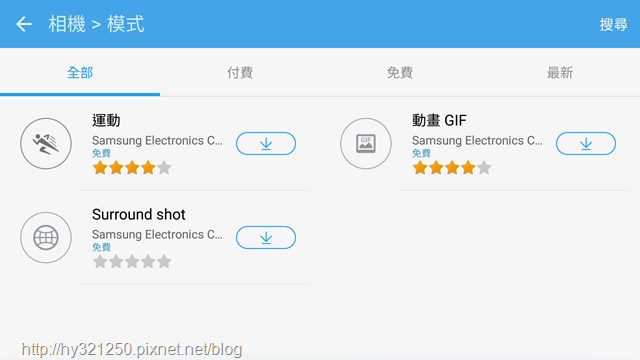Go back using the arrow icon

pos(24,24)
